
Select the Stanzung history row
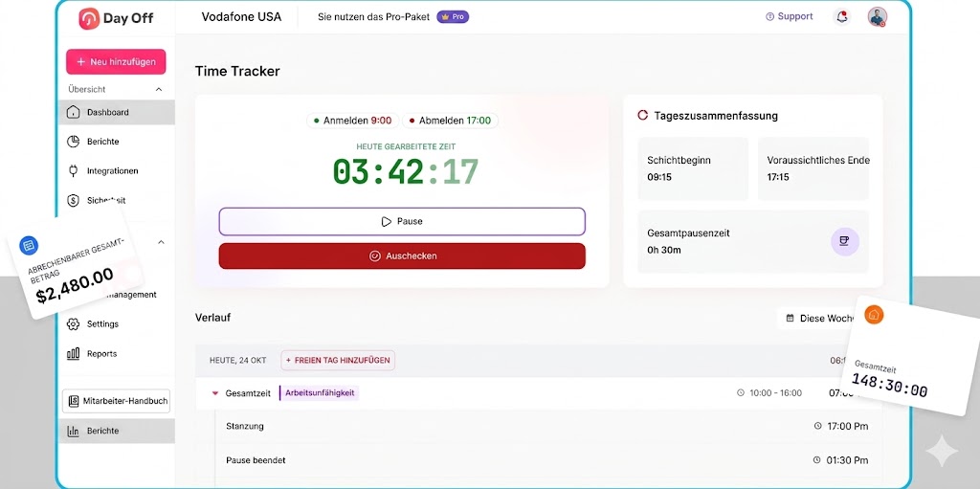[x=546, y=426]
